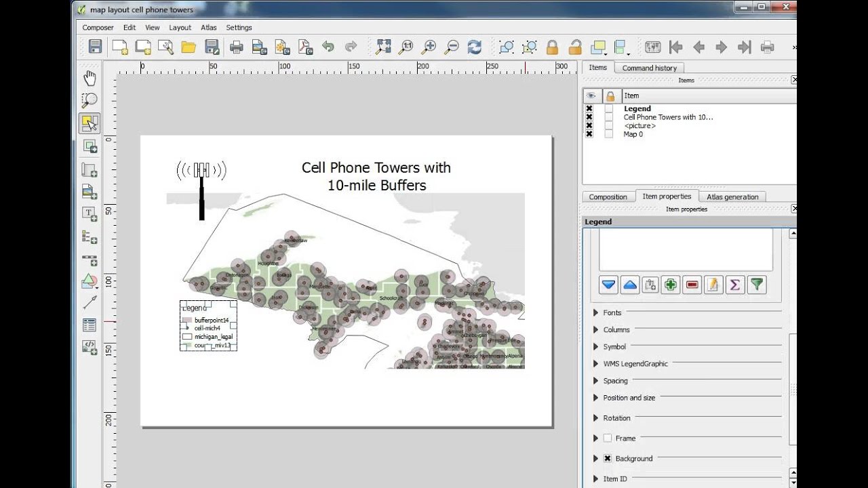Add an arrow to the layout
The image size is (868, 488).
[90, 303]
